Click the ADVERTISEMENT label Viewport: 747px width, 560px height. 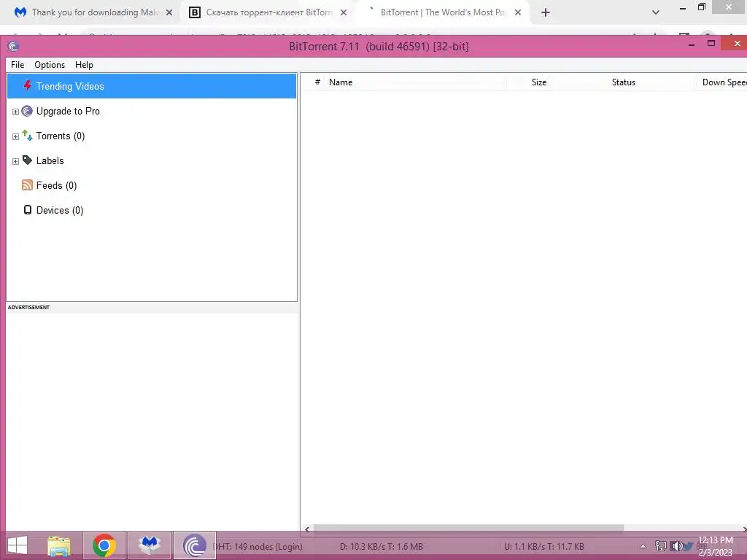click(28, 307)
